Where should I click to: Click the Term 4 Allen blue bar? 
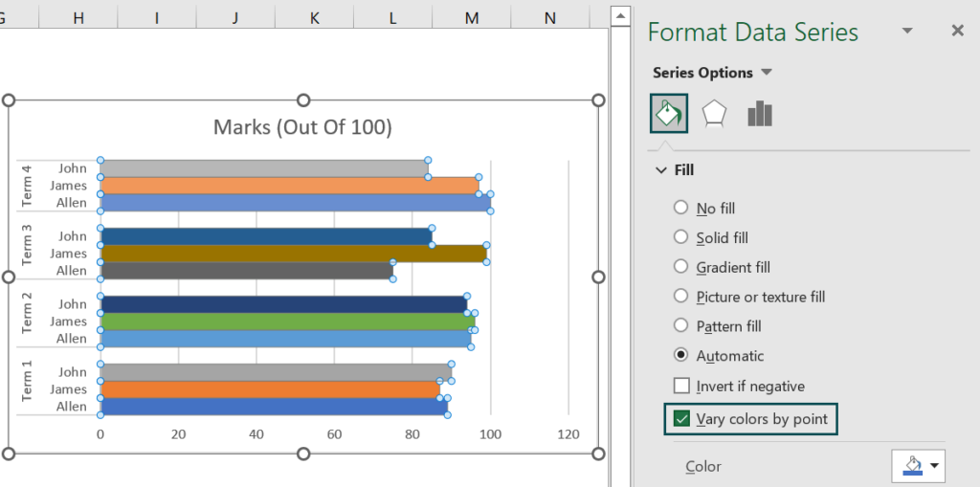click(295, 203)
